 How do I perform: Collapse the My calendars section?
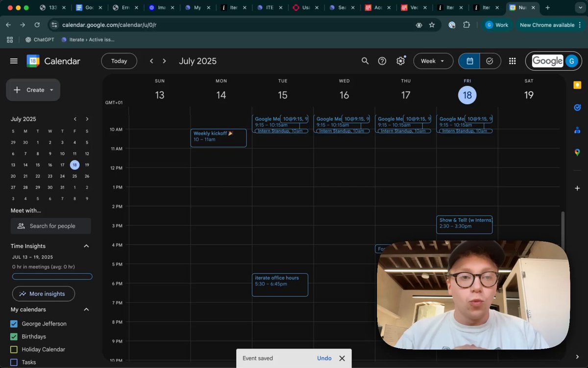click(86, 310)
